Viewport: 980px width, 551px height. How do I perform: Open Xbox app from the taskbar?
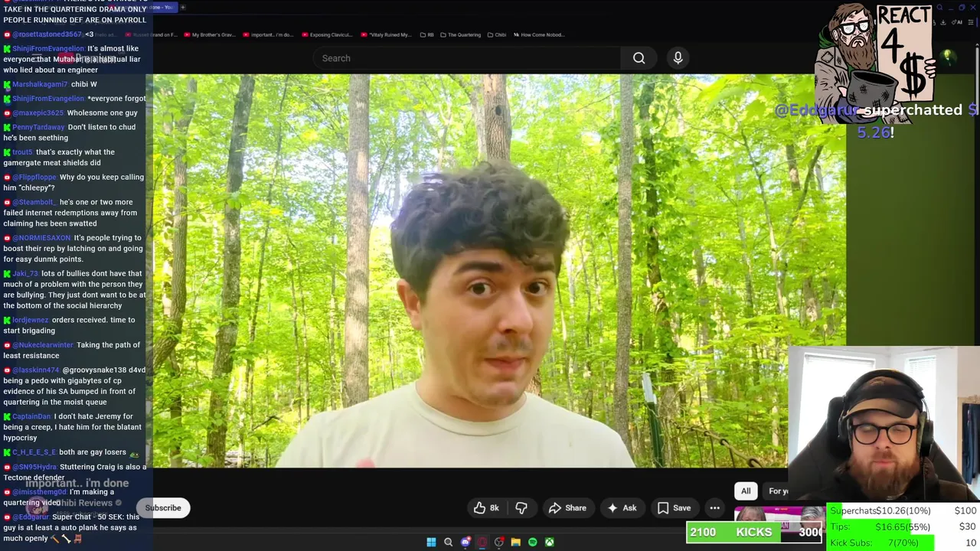549,543
